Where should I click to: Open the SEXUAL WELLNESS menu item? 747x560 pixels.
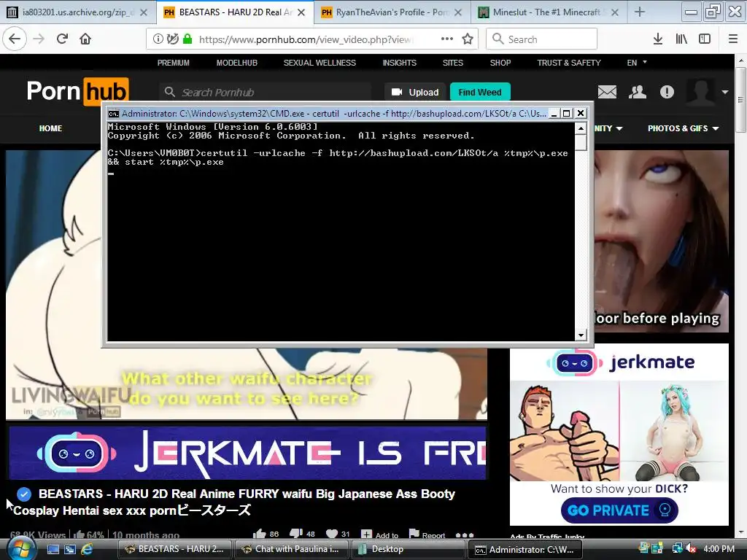(x=320, y=63)
